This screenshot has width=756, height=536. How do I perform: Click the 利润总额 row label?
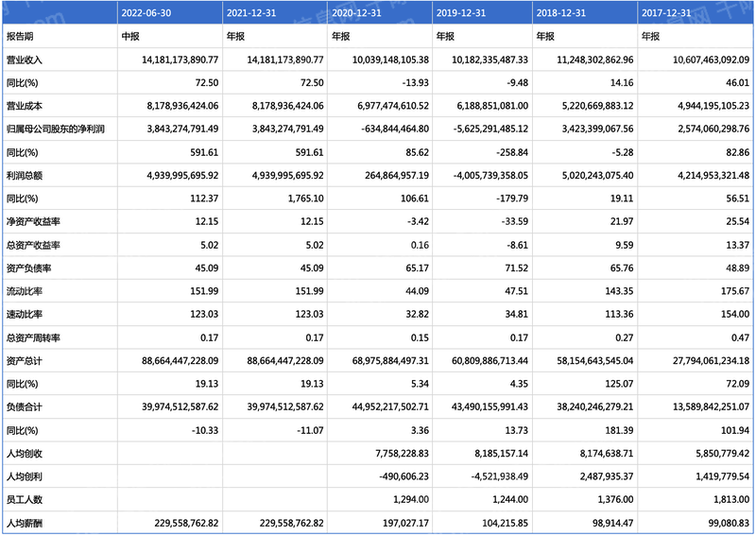[25, 175]
